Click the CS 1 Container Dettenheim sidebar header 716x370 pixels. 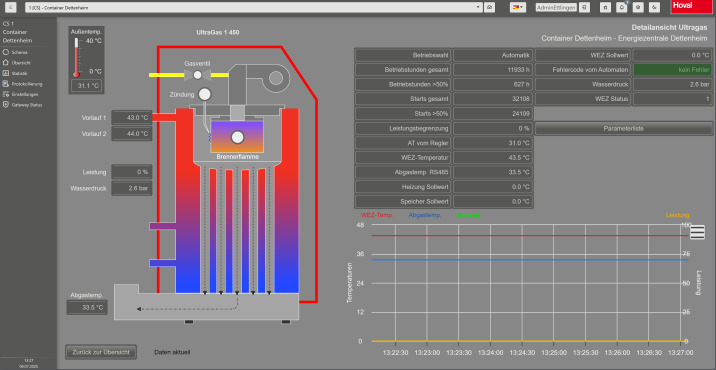coord(17,32)
